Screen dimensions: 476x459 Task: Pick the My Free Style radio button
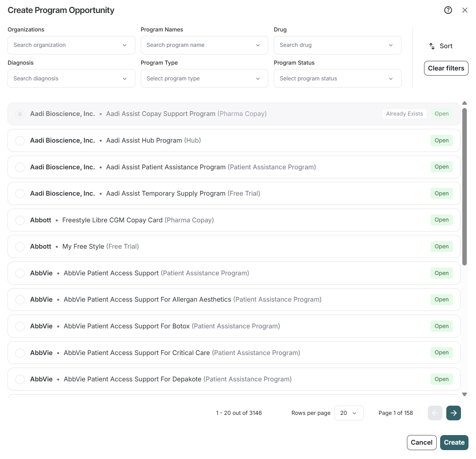20,247
